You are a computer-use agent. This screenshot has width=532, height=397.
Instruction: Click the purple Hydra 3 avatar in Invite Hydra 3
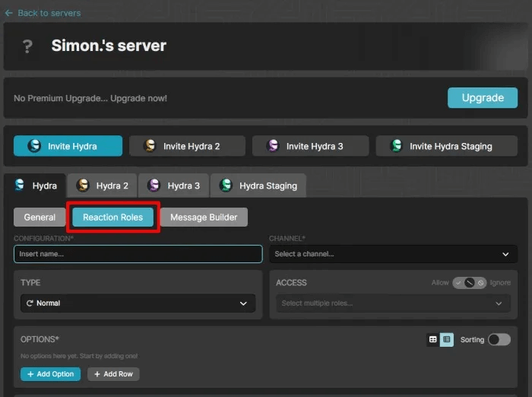pos(273,146)
